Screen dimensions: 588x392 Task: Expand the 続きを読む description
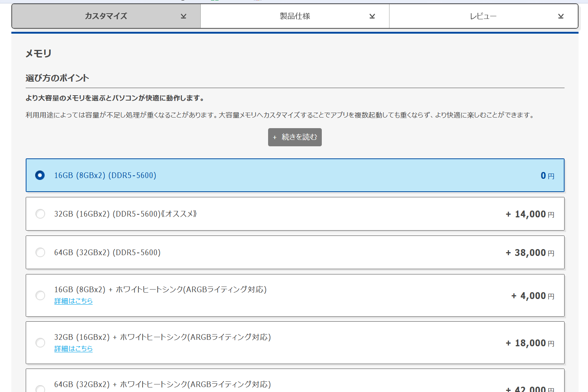pos(295,137)
